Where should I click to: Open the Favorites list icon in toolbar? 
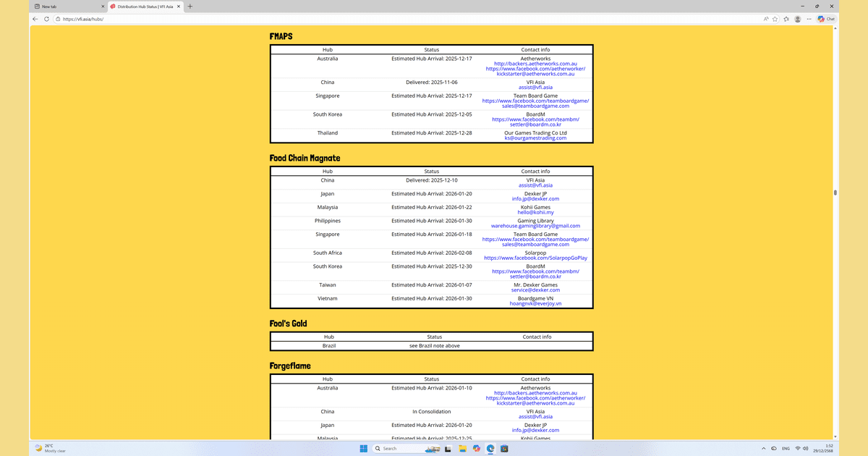[x=786, y=19]
